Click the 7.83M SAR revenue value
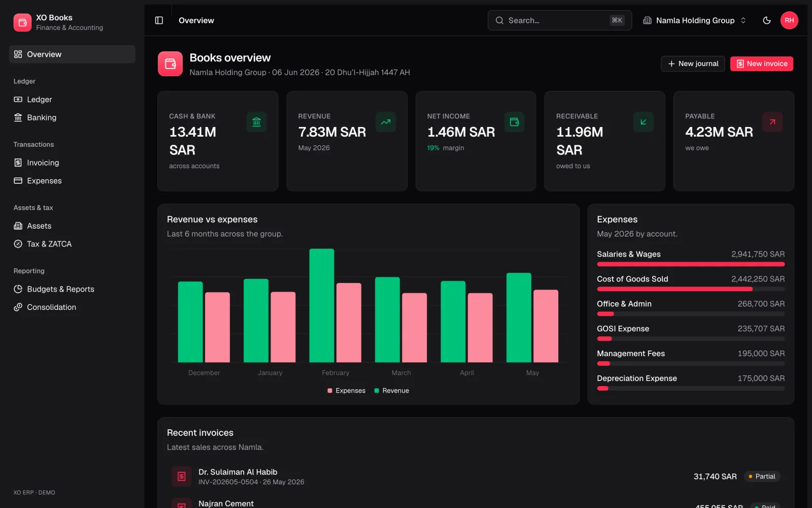812x508 pixels. coord(332,132)
